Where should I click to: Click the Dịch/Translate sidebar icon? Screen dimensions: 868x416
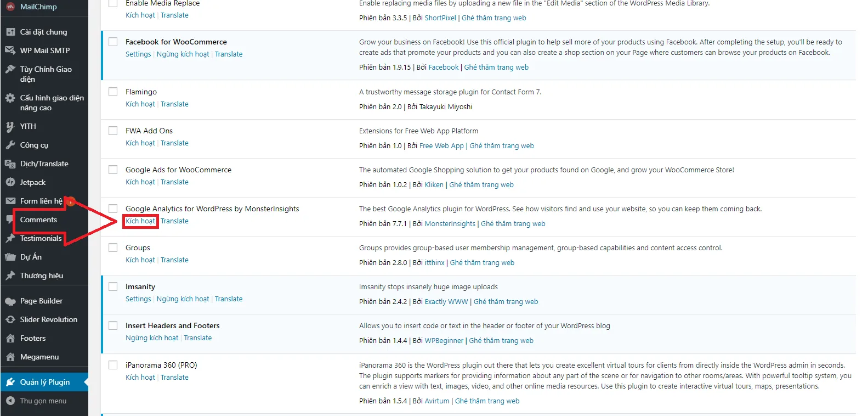[x=10, y=164]
